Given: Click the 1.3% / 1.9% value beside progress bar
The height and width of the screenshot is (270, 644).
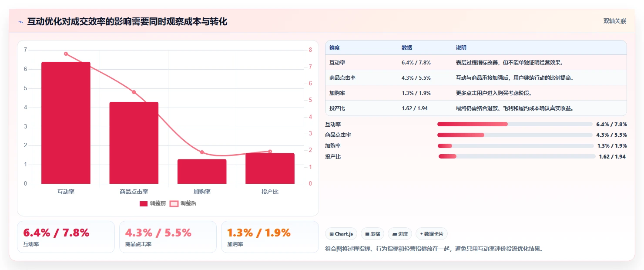Looking at the screenshot, I should pos(612,146).
